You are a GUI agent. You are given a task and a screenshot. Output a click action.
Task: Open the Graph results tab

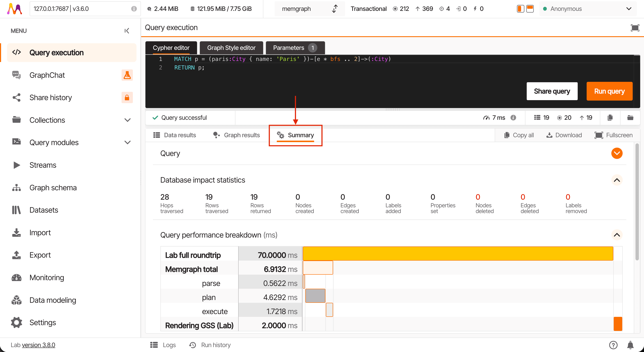[x=236, y=135]
